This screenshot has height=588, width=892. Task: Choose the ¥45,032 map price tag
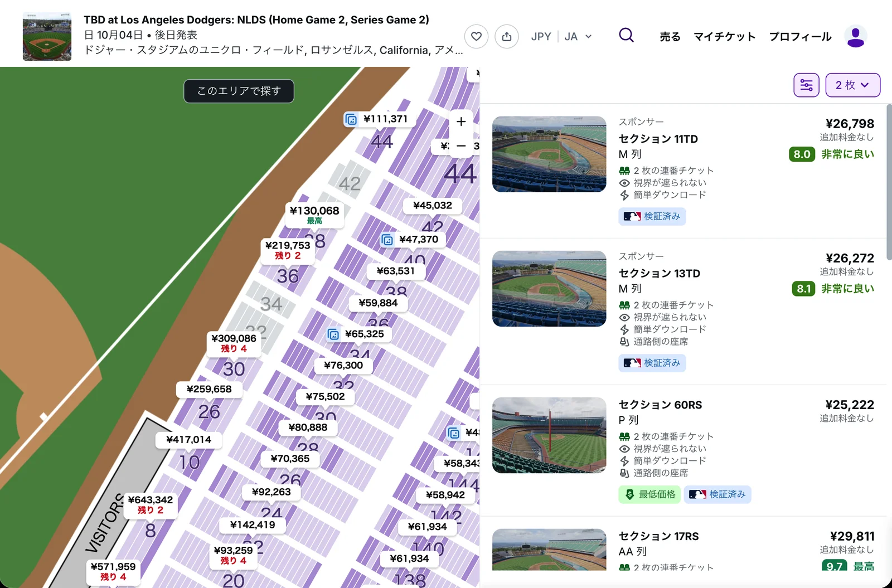pos(433,206)
